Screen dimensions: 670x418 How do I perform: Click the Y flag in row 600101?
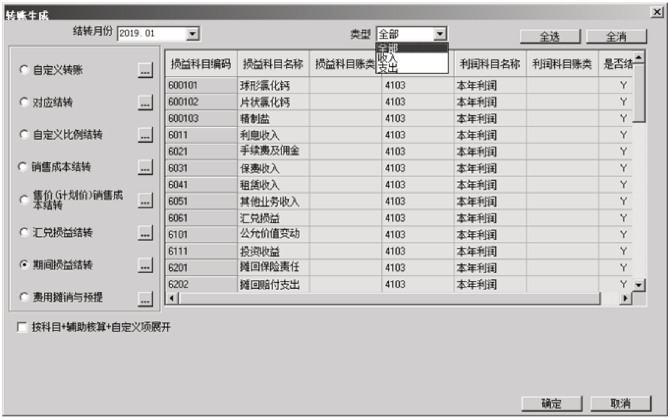click(623, 85)
